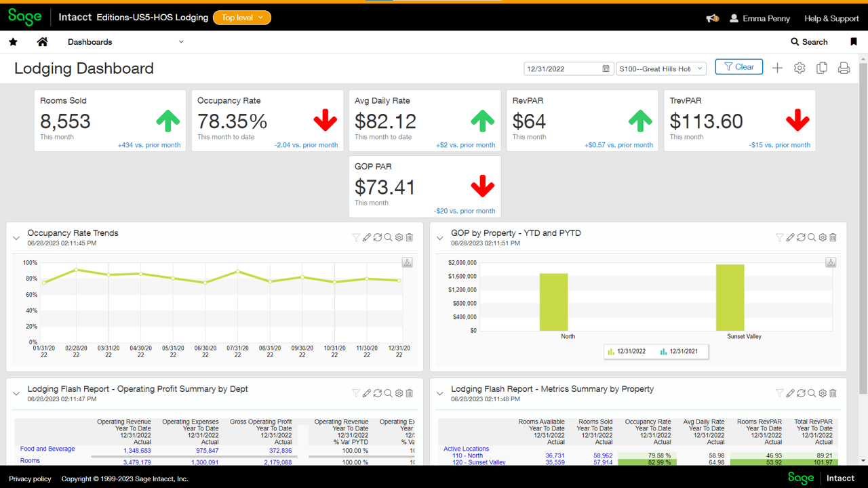868x488 pixels.
Task: Refresh GOP by Property component
Action: click(x=802, y=237)
